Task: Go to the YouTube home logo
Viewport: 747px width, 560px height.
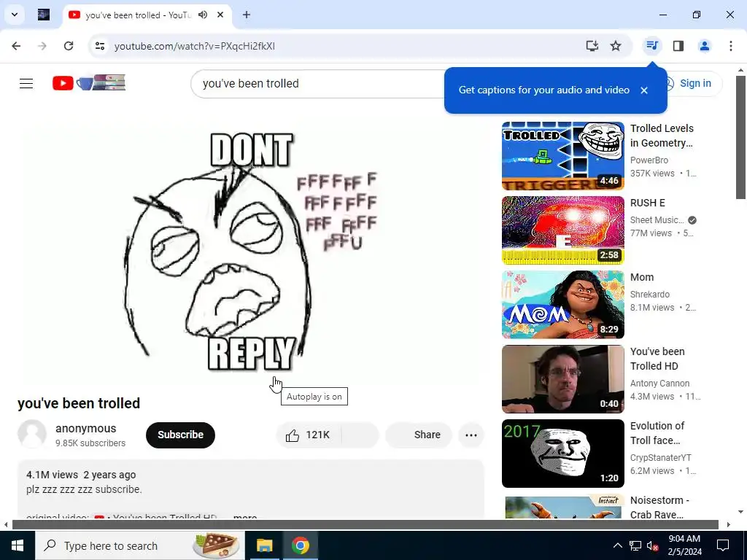Action: (x=89, y=83)
